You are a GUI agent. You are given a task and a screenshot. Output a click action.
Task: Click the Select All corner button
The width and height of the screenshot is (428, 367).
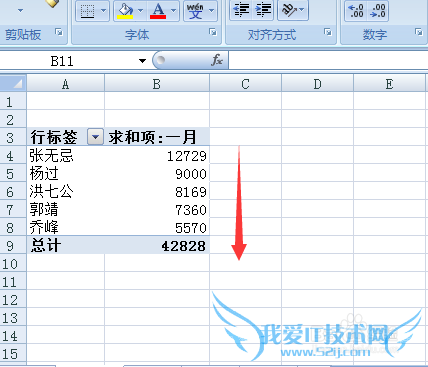[x=13, y=83]
